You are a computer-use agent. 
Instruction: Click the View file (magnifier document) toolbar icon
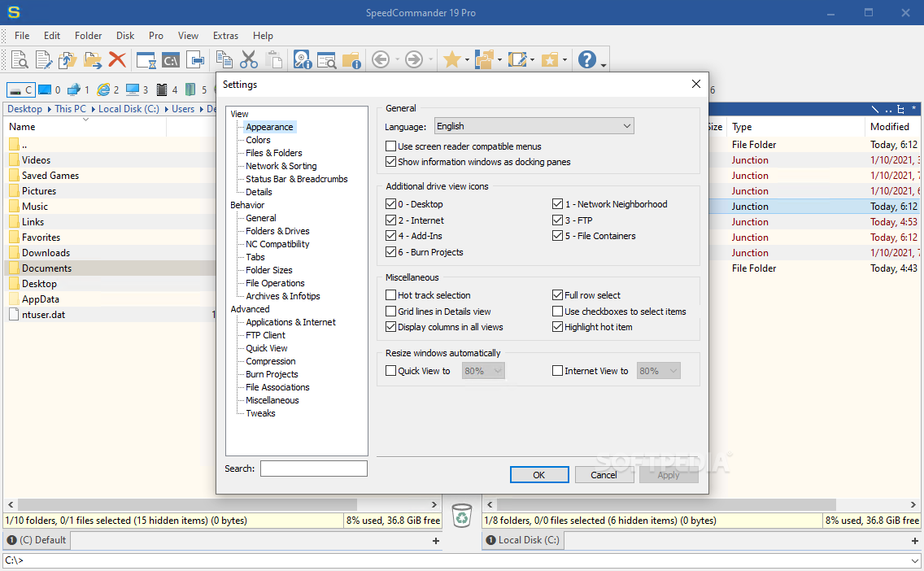pos(20,59)
